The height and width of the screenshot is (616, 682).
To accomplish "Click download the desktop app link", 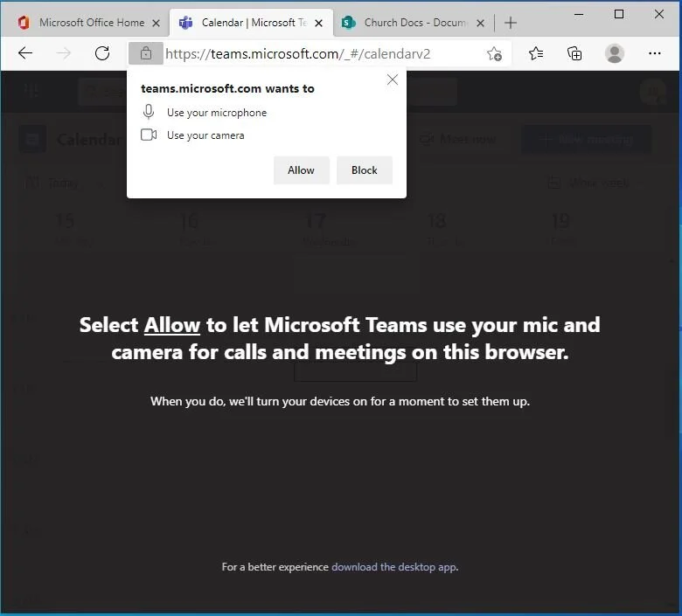I will (x=394, y=567).
